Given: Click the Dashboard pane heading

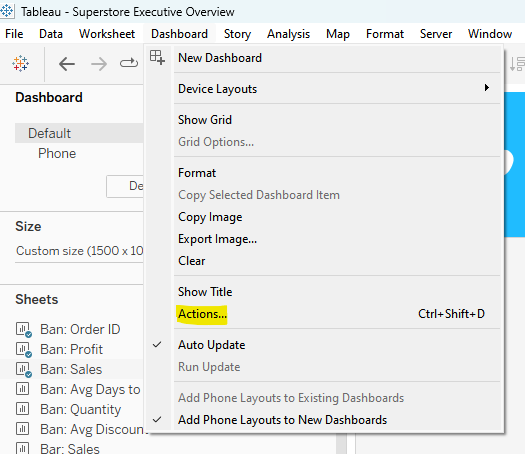Looking at the screenshot, I should point(49,97).
